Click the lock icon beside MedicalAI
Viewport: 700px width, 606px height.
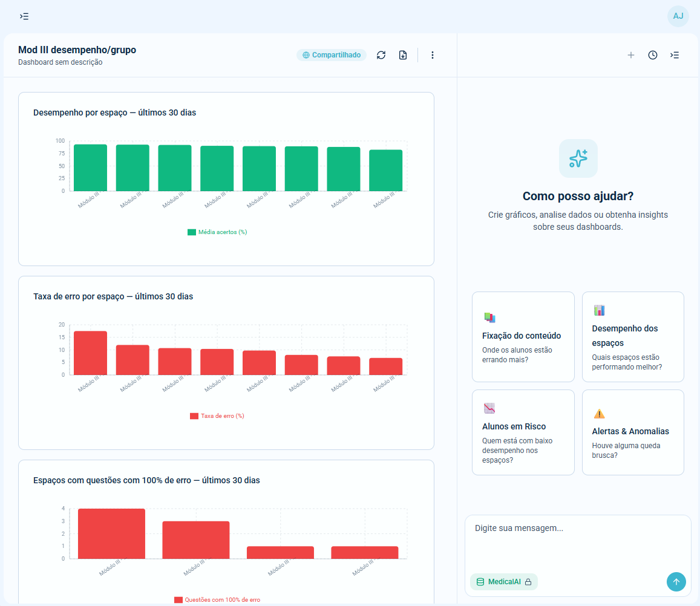(x=528, y=582)
